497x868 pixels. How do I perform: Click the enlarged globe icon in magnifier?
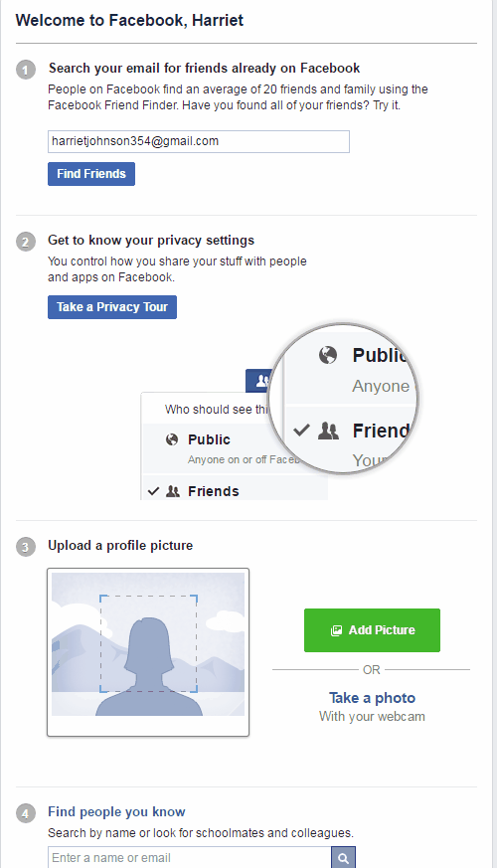328,355
